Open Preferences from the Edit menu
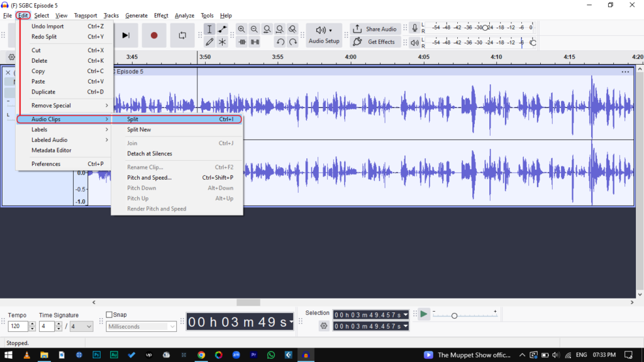644x362 pixels. pyautogui.click(x=46, y=164)
